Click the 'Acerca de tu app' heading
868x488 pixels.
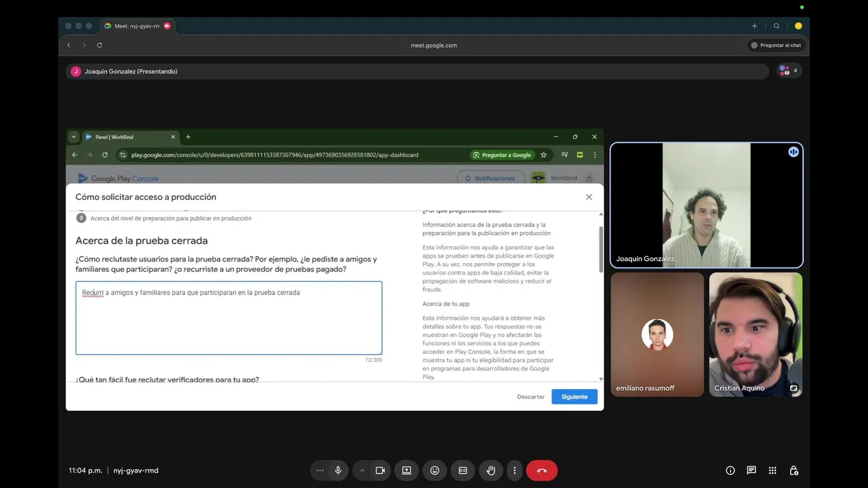[446, 304]
